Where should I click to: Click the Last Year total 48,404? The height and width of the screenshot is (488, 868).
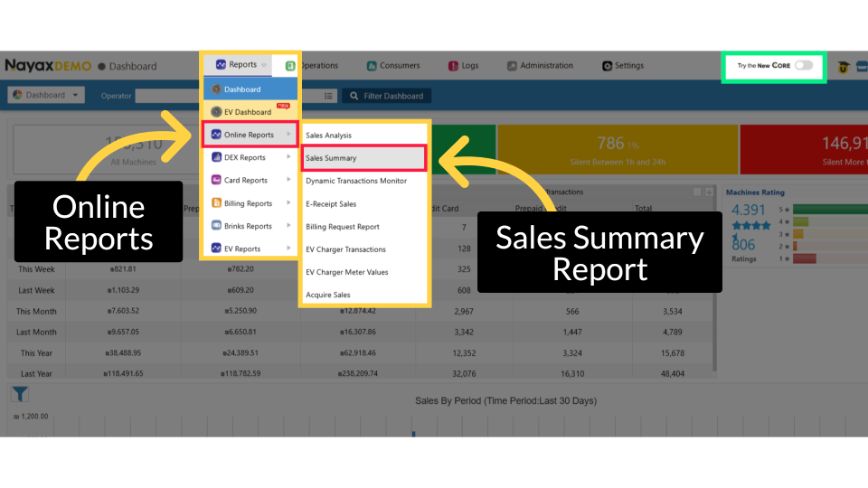[673, 373]
